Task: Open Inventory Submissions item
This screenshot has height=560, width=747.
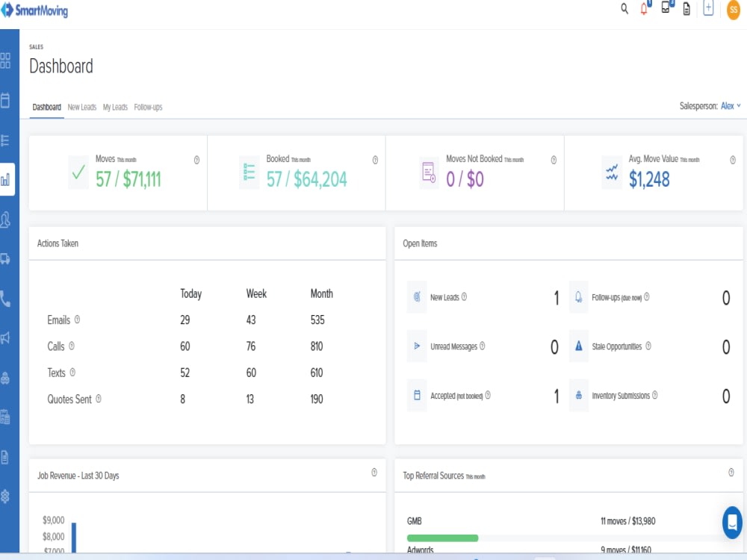Action: 650,396
